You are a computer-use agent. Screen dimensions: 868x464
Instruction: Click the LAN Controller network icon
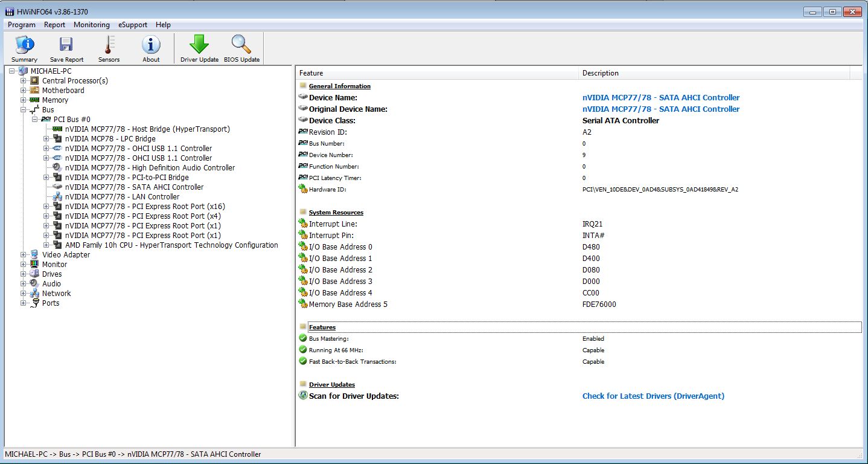tap(57, 197)
